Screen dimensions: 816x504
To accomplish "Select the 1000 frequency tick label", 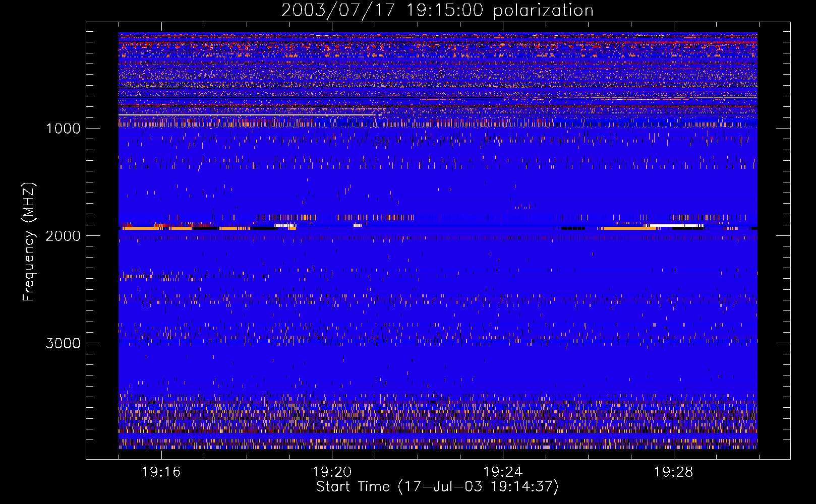I will pyautogui.click(x=63, y=129).
